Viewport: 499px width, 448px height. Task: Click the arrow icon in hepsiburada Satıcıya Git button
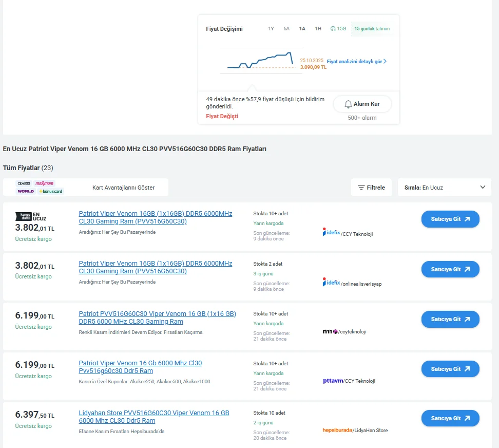467,418
